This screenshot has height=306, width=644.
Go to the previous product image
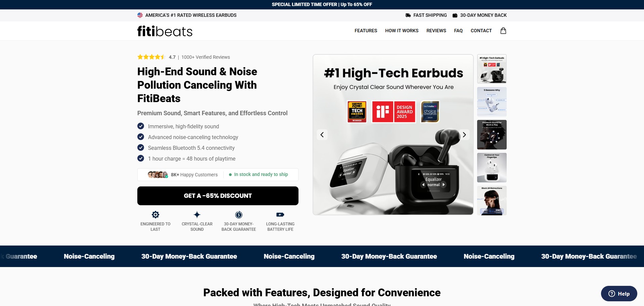[x=322, y=135]
